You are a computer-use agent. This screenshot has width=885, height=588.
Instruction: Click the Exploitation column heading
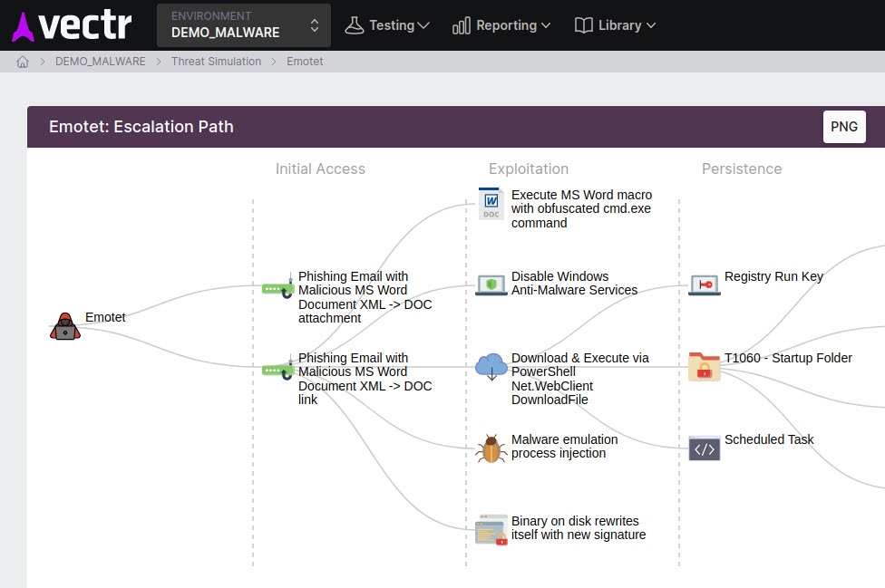point(529,169)
